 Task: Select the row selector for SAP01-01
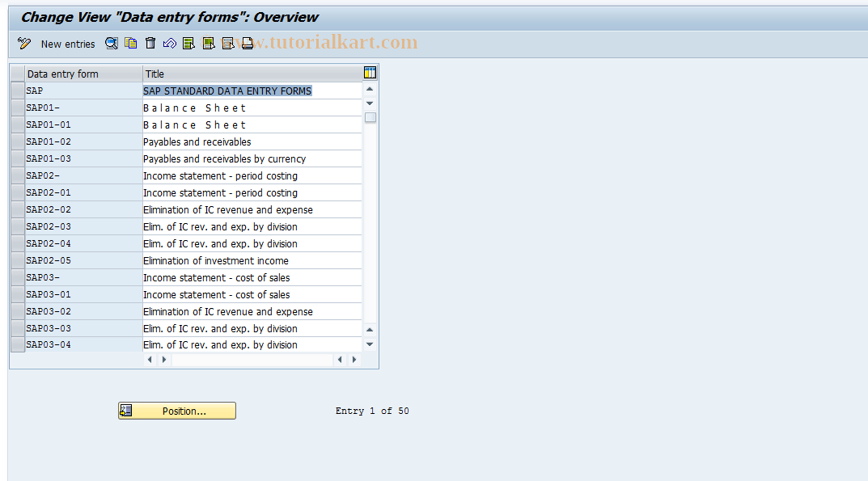(18, 124)
